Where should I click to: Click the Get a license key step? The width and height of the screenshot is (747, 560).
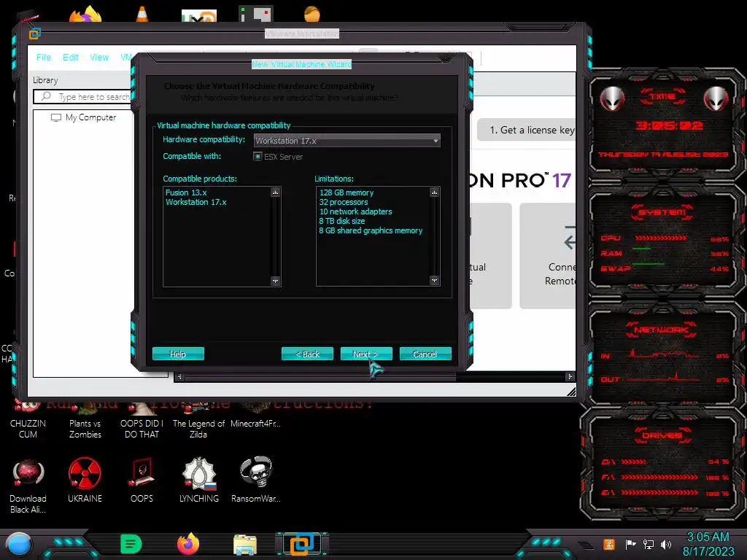point(527,130)
